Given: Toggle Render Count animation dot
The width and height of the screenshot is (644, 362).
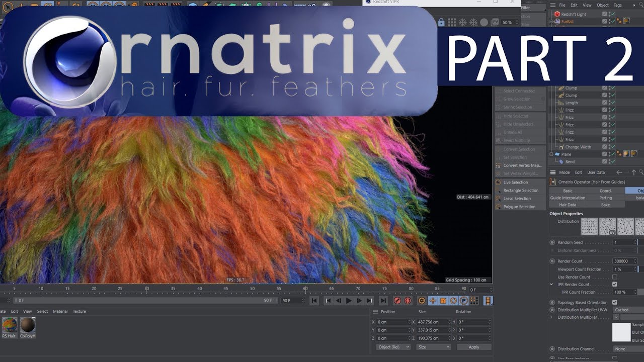Looking at the screenshot, I should coord(552,261).
